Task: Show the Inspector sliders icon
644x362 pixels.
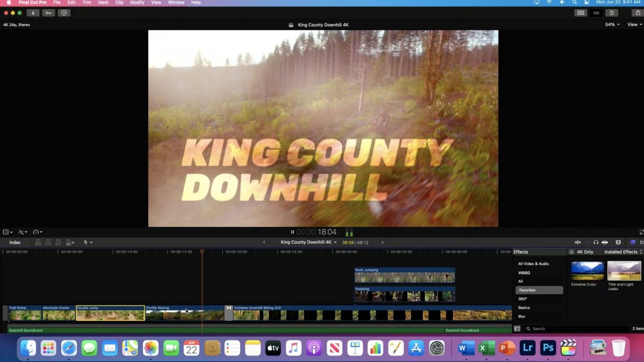Action: 611,13
